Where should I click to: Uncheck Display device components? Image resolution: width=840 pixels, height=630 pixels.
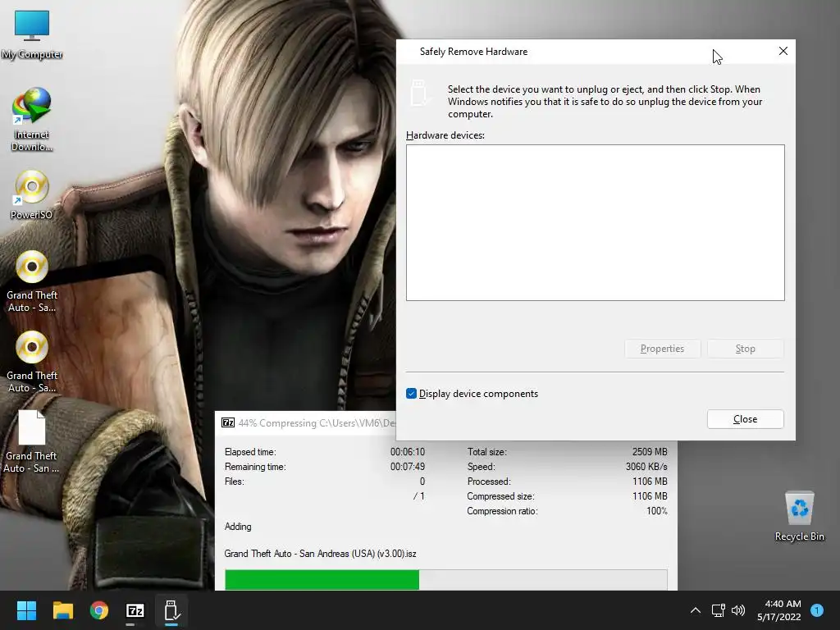click(412, 394)
